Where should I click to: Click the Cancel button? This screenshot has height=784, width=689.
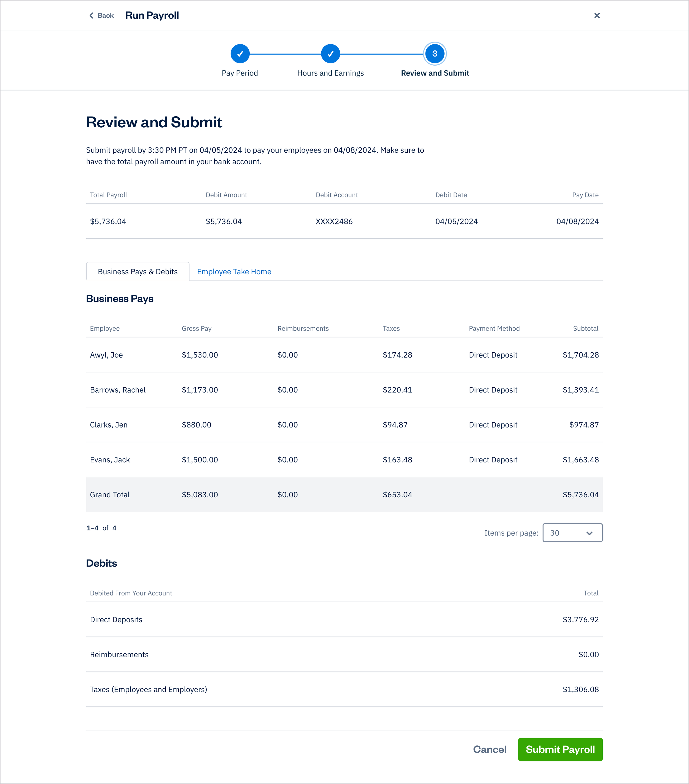point(489,750)
